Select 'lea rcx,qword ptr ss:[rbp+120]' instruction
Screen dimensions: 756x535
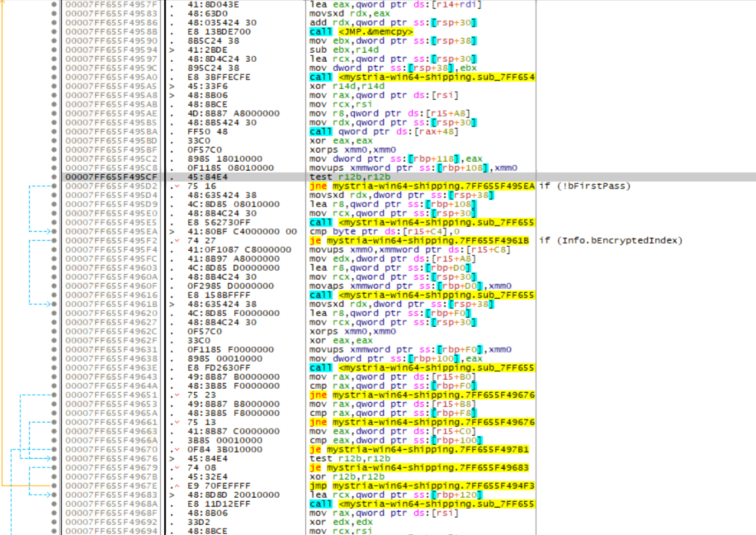[x=396, y=495]
